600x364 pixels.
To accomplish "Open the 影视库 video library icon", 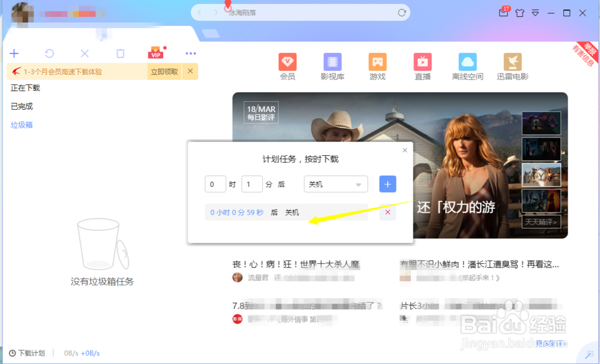I will click(332, 62).
